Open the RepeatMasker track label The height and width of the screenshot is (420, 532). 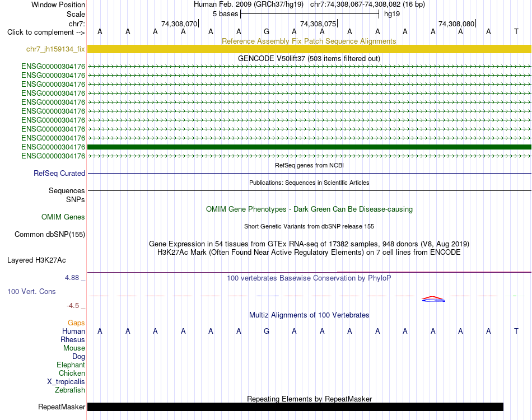[x=62, y=407]
